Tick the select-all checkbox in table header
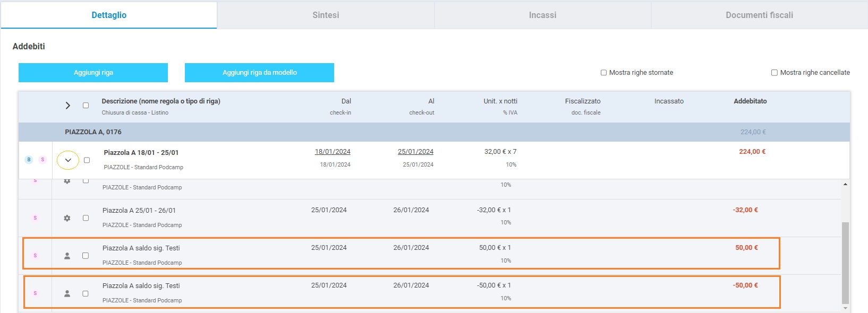Image resolution: width=868 pixels, height=313 pixels. pyautogui.click(x=86, y=106)
